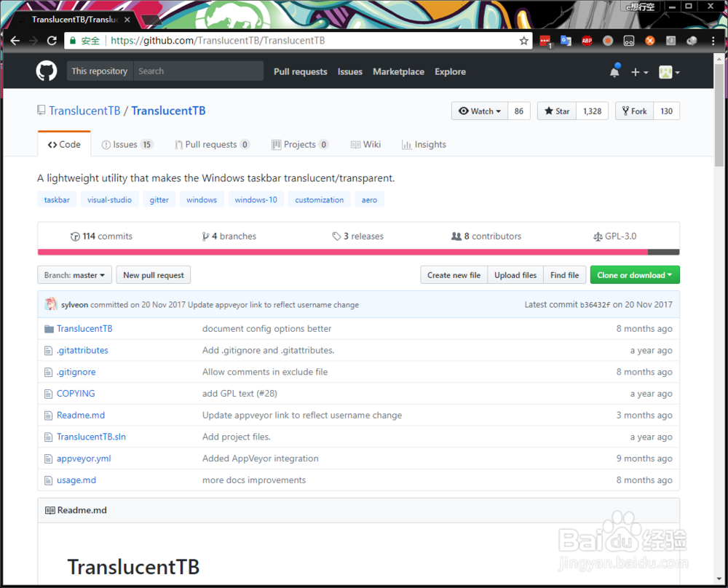Click the GitHub Octocat logo
Viewport: 728px width, 588px height.
pyautogui.click(x=47, y=71)
